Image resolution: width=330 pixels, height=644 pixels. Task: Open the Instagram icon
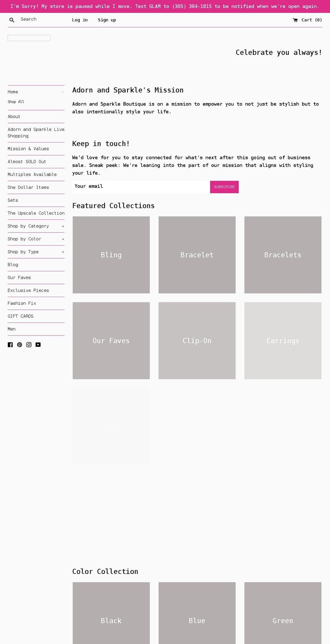29,344
